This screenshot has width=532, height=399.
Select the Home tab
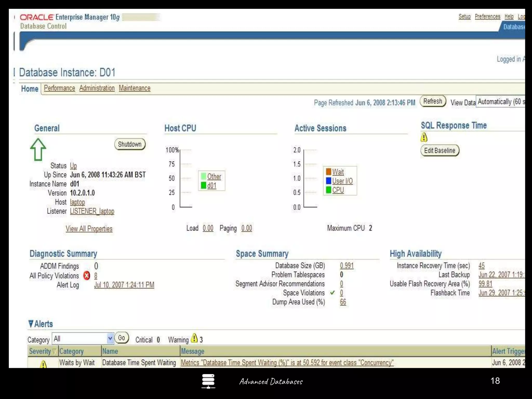coord(30,89)
